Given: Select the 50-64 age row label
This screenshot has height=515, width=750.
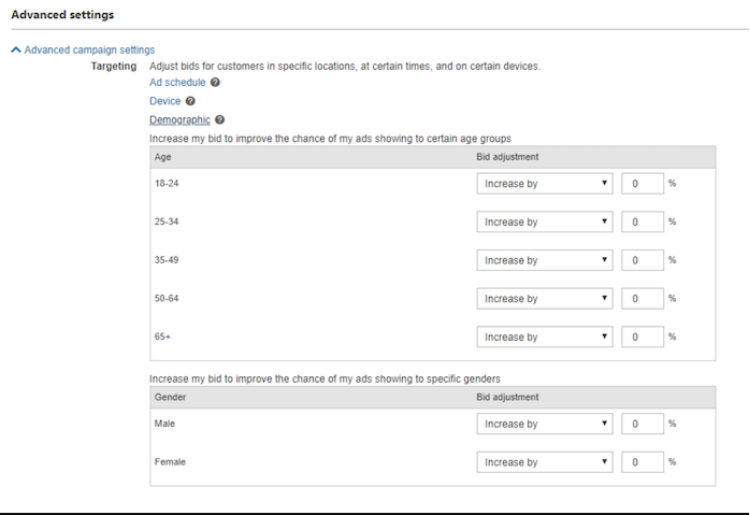Looking at the screenshot, I should click(x=166, y=298).
